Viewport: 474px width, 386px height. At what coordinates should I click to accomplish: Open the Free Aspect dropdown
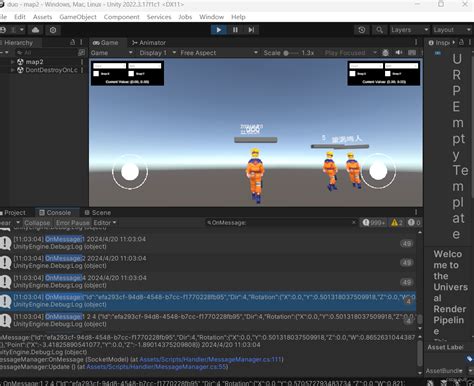(219, 53)
